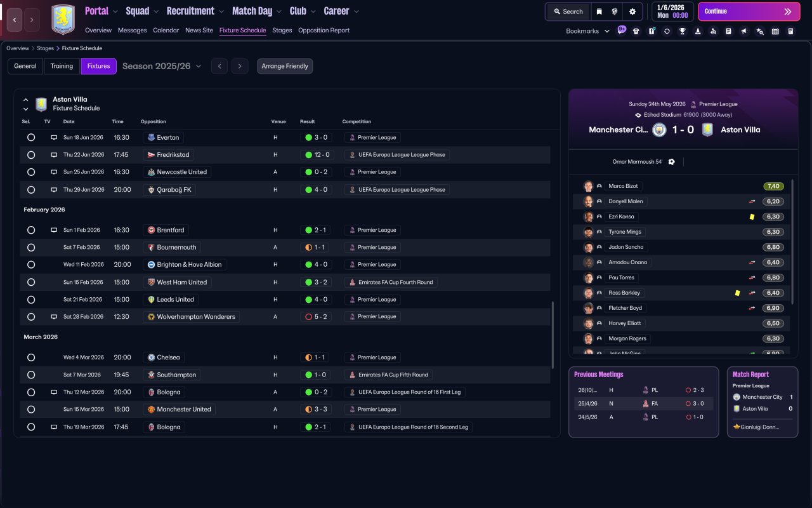Click the Manchester City crest in match panel

coord(659,130)
